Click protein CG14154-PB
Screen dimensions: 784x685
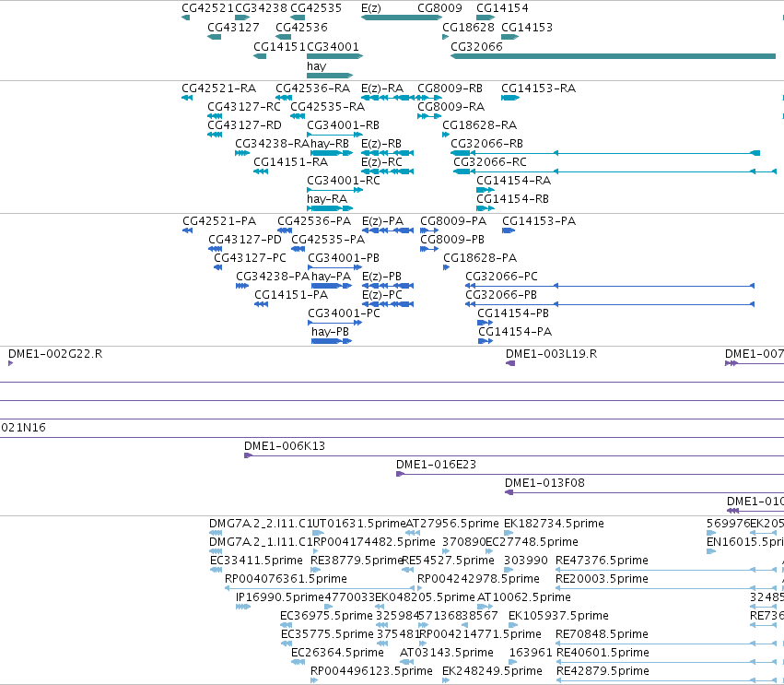point(513,313)
